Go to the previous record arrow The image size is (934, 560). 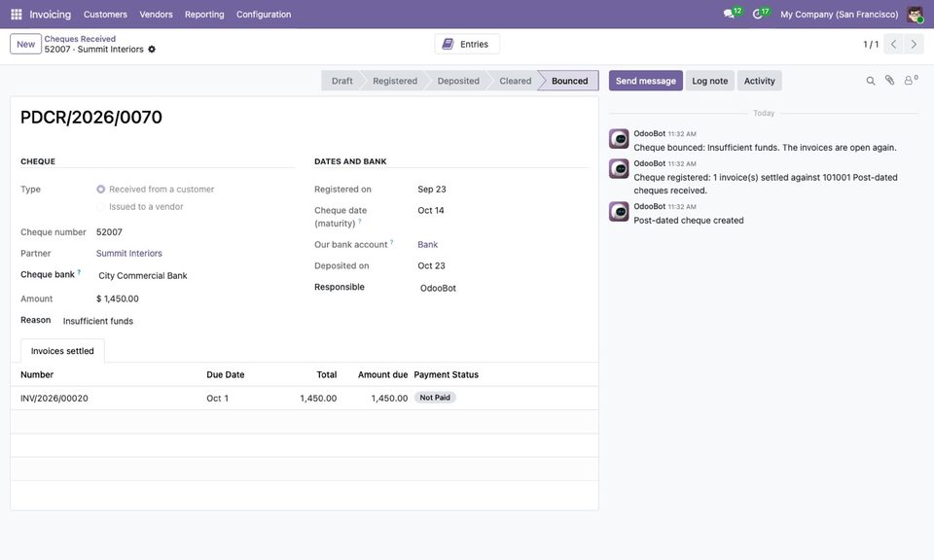click(x=893, y=44)
